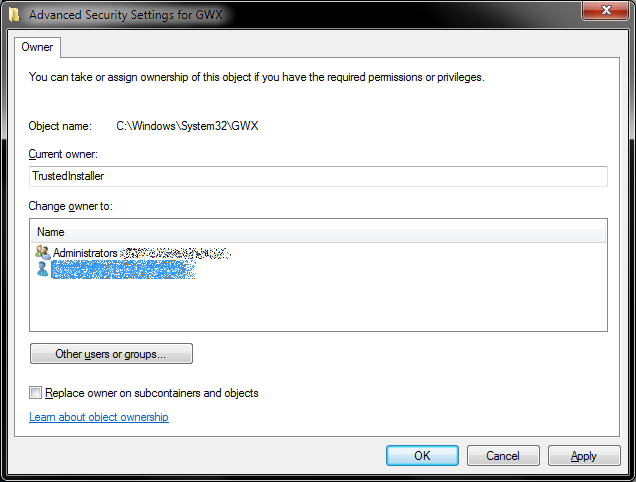636x482 pixels.
Task: Click the Administrators group icon
Action: tap(41, 253)
